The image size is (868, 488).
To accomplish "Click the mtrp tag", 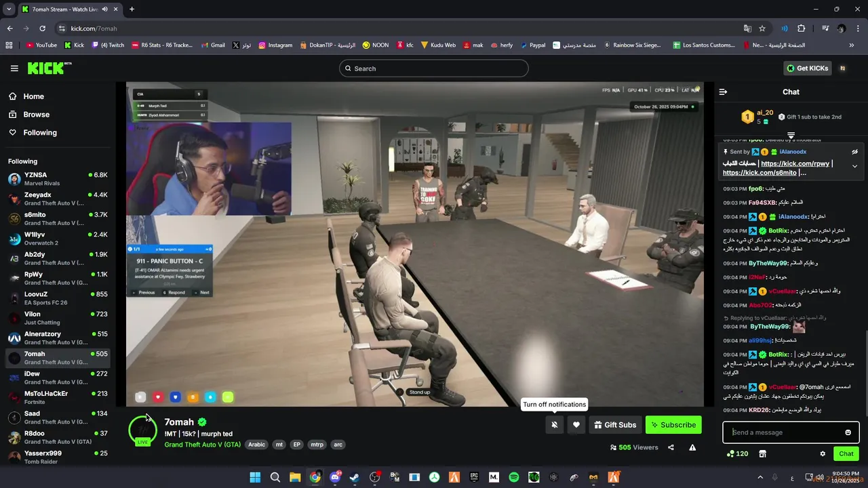I will [317, 445].
